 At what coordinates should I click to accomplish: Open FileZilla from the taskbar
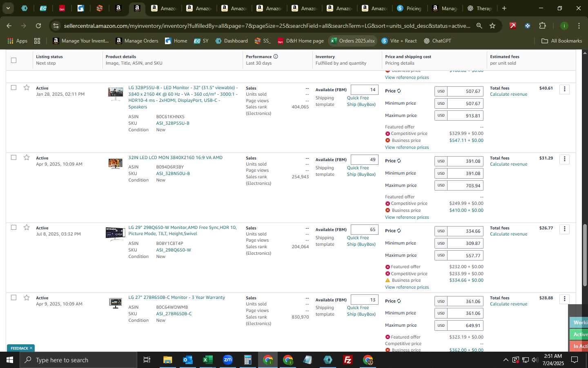348,360
